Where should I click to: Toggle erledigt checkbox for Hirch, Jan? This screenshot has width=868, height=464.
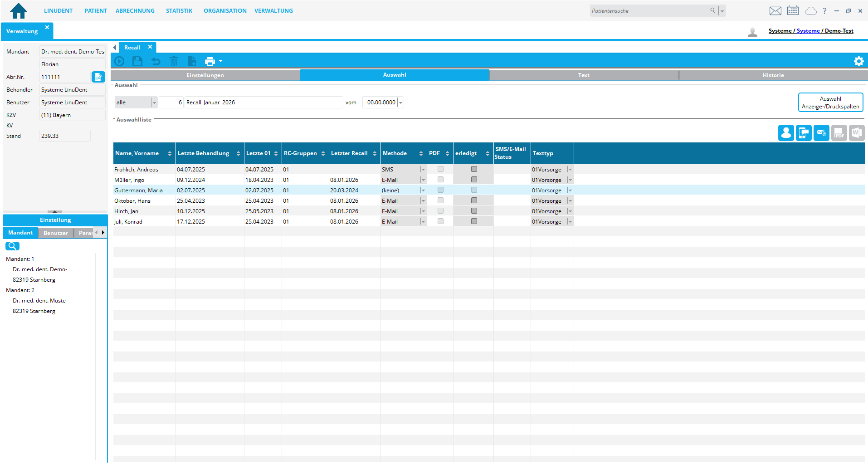tap(474, 210)
